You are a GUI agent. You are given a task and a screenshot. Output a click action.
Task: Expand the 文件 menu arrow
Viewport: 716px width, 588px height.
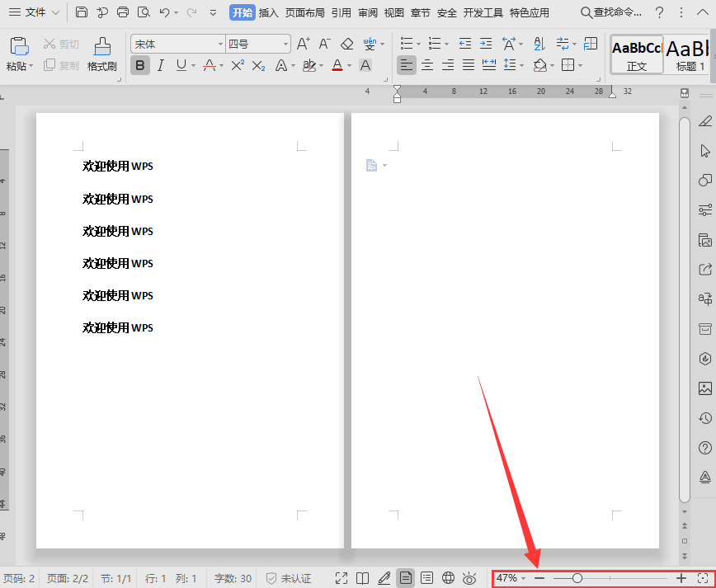click(x=55, y=12)
